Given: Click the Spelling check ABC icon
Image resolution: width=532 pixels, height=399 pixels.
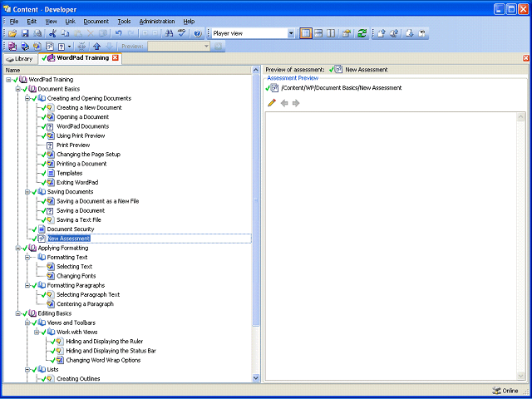Looking at the screenshot, I should [x=182, y=33].
